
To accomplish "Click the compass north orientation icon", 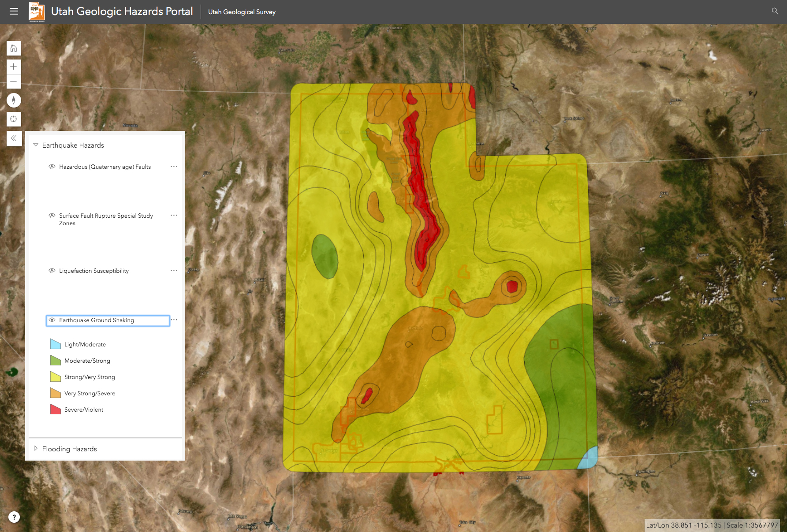I will pyautogui.click(x=14, y=100).
